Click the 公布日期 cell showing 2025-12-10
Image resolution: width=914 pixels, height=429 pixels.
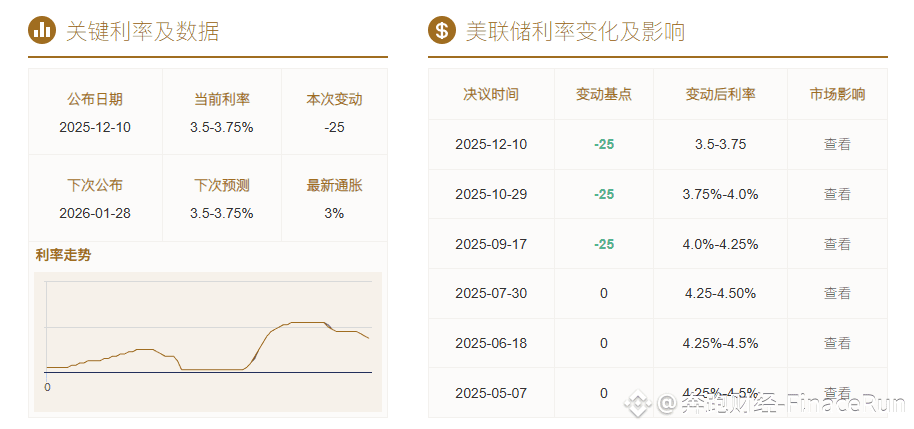click(x=95, y=112)
